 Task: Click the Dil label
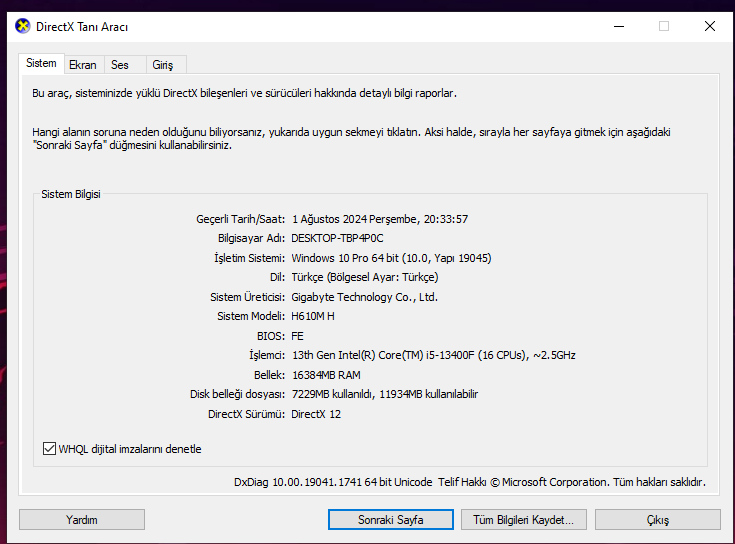point(277,277)
